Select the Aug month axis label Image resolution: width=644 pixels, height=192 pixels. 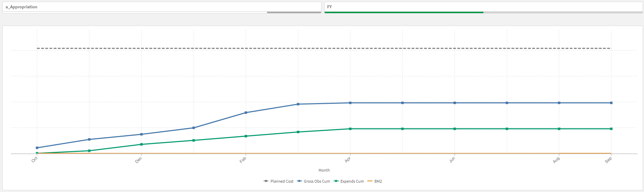tap(556, 160)
